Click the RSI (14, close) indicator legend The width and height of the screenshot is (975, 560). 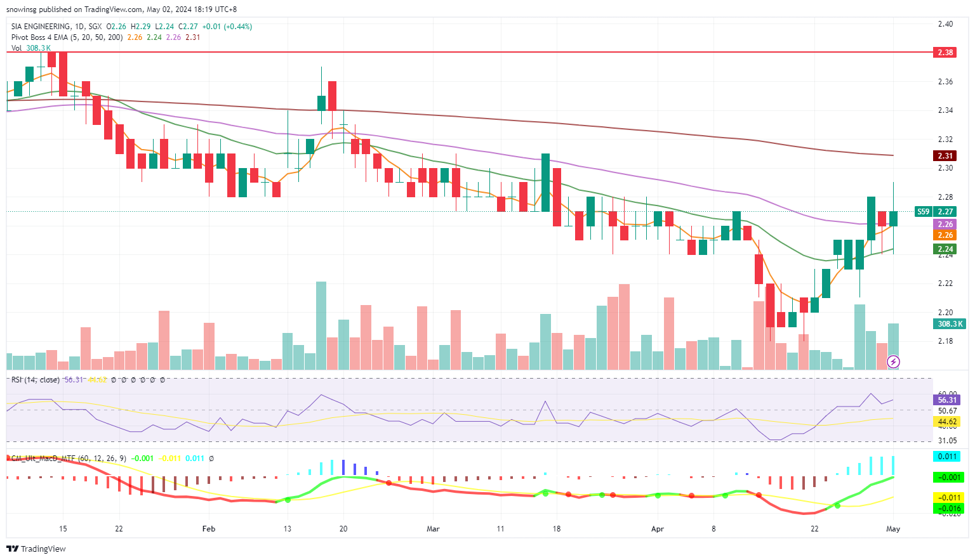tap(36, 380)
